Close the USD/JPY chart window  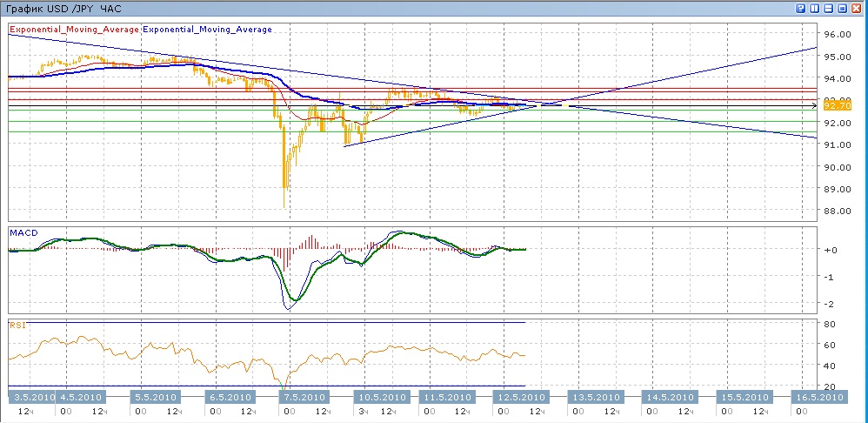857,8
